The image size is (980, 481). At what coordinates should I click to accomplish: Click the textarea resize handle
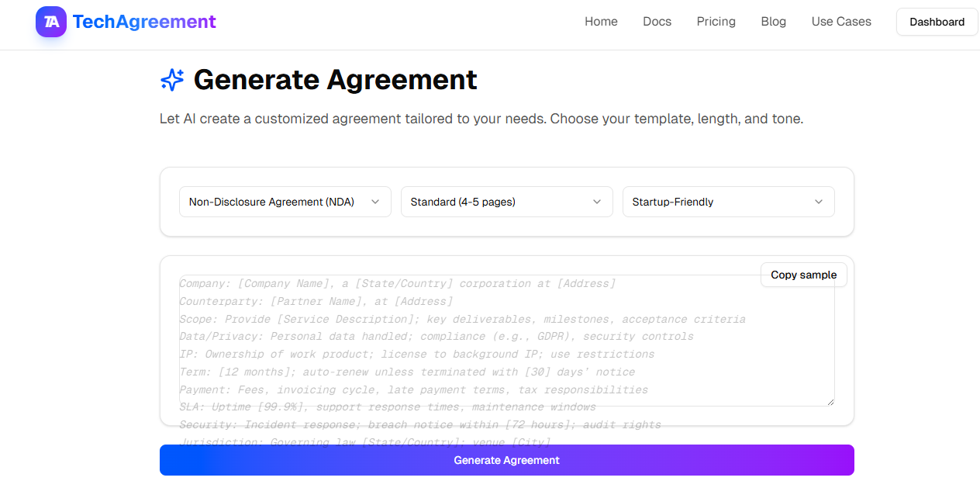click(830, 401)
